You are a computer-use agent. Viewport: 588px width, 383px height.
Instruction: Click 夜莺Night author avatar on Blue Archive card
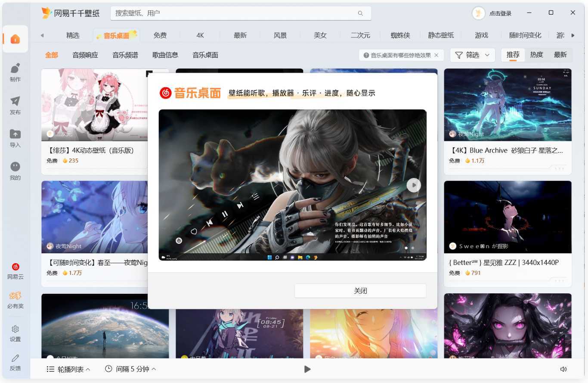click(x=452, y=134)
